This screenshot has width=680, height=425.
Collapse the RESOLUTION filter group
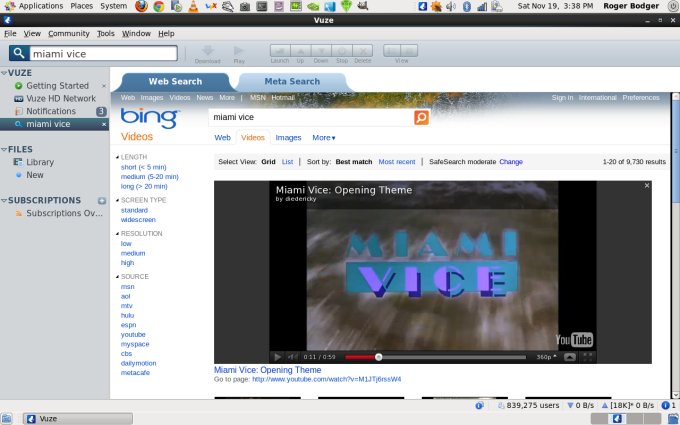pyautogui.click(x=118, y=233)
